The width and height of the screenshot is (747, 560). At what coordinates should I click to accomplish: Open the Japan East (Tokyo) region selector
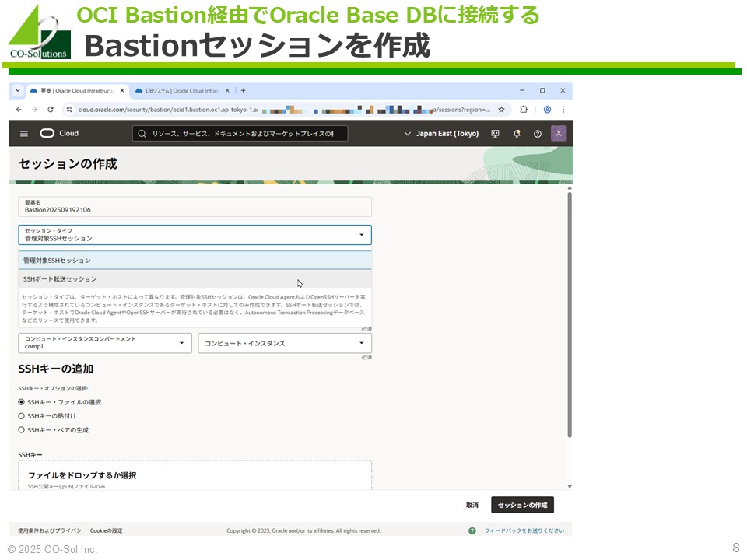pyautogui.click(x=441, y=134)
